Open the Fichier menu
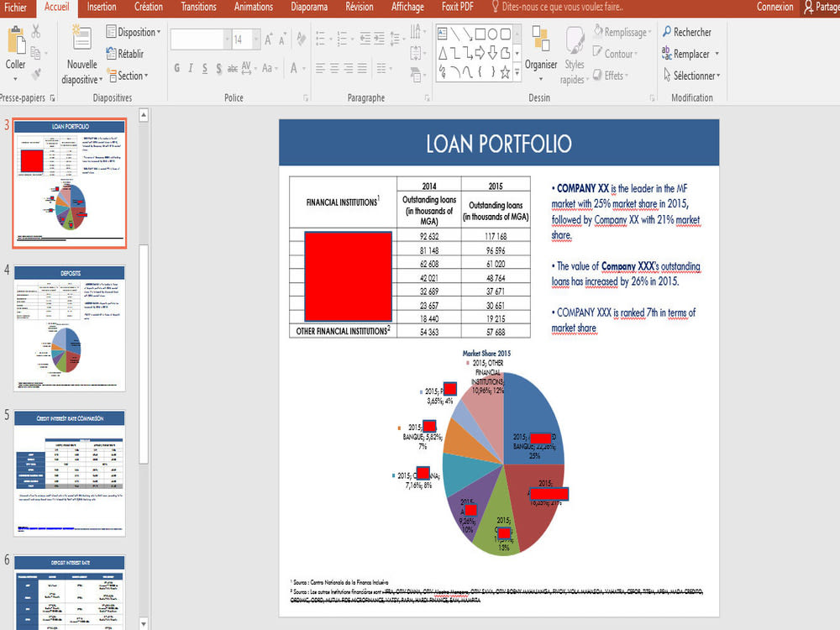 click(15, 7)
